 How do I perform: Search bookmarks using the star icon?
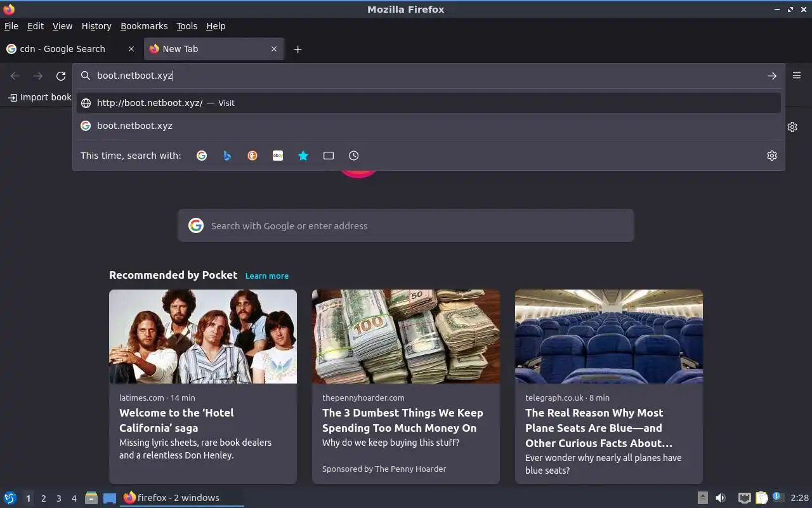[303, 156]
